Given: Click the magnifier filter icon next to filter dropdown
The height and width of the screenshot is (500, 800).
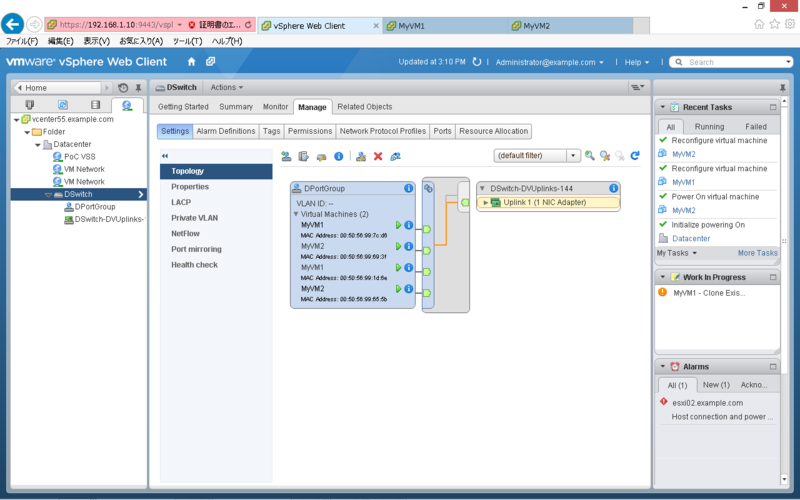Looking at the screenshot, I should tap(590, 156).
